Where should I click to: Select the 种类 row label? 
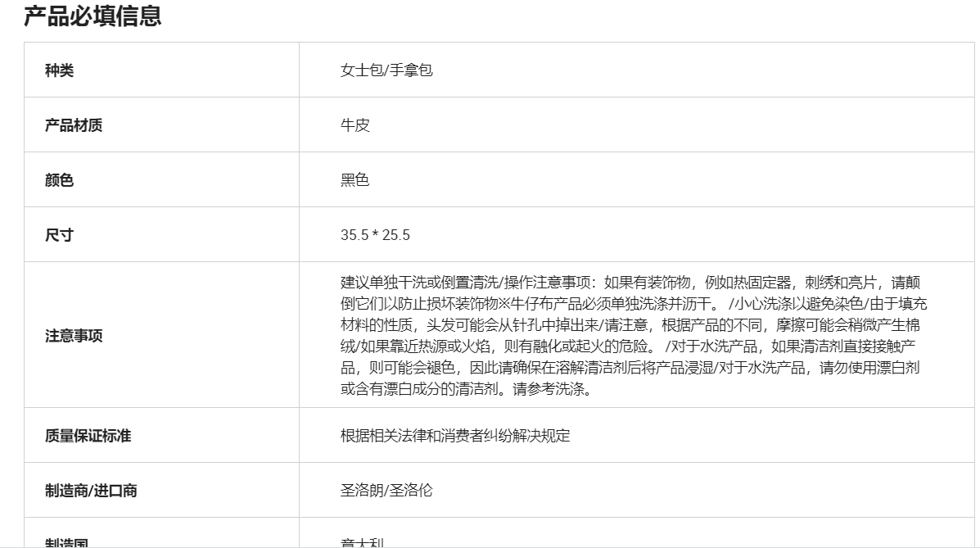59,70
